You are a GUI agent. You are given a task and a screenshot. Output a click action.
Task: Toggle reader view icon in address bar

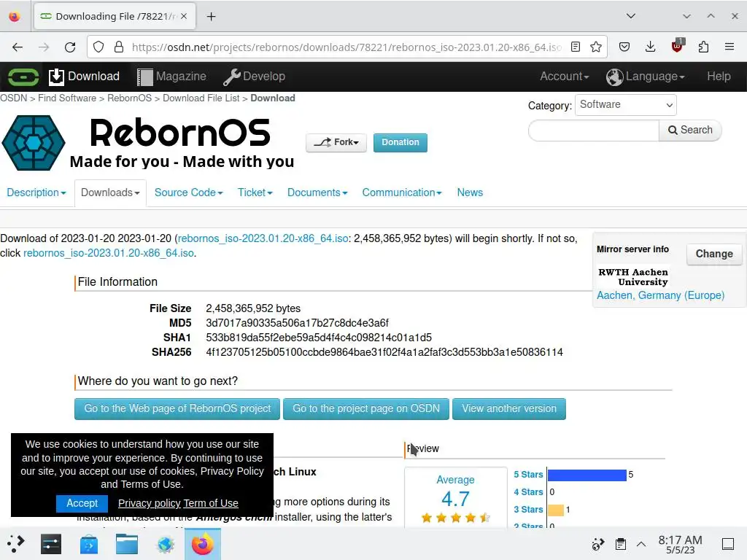(576, 47)
